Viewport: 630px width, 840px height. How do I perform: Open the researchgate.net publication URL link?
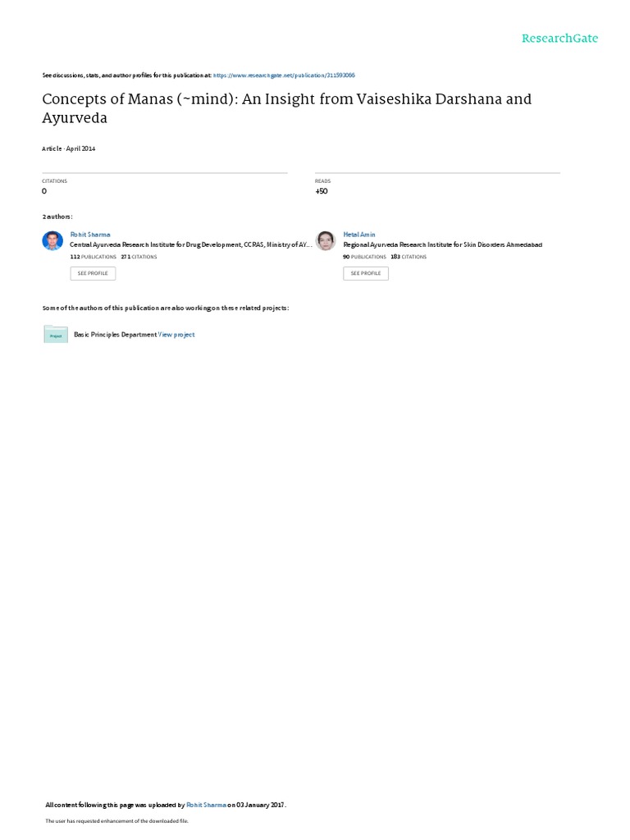click(x=284, y=75)
